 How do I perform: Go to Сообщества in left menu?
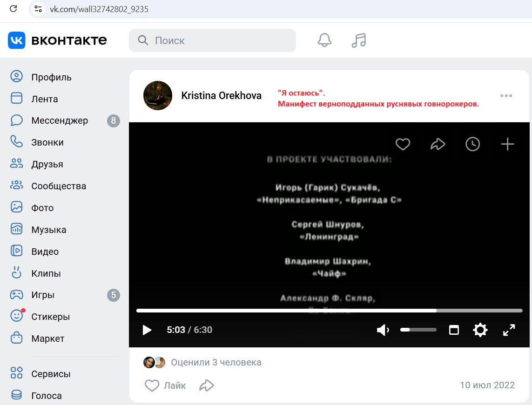coord(59,186)
